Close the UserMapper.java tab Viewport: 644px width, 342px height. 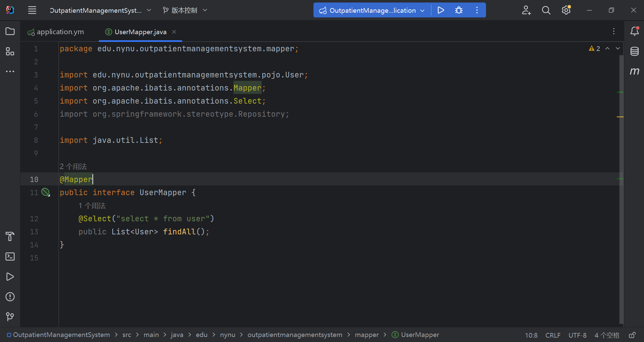tap(174, 32)
